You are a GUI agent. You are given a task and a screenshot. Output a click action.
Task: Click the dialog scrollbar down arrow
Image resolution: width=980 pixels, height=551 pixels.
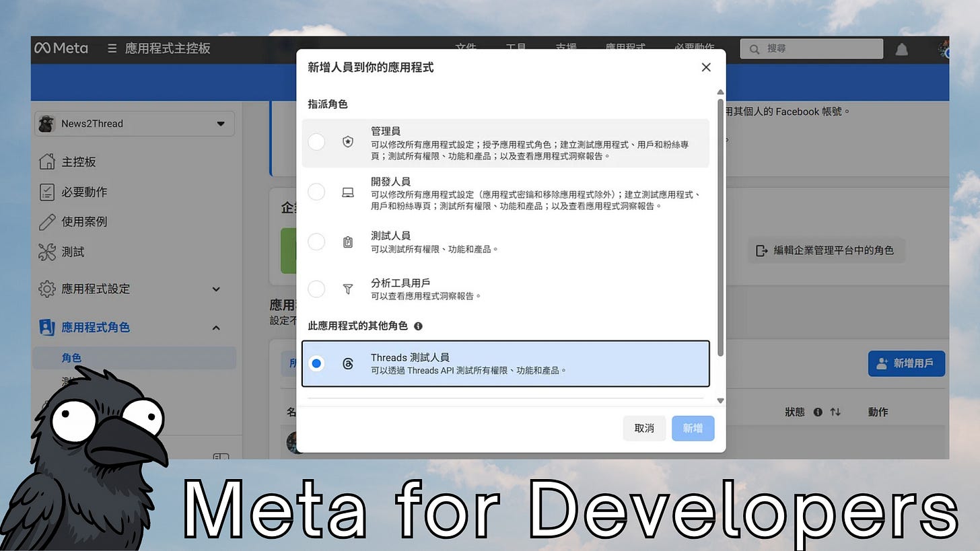[720, 400]
